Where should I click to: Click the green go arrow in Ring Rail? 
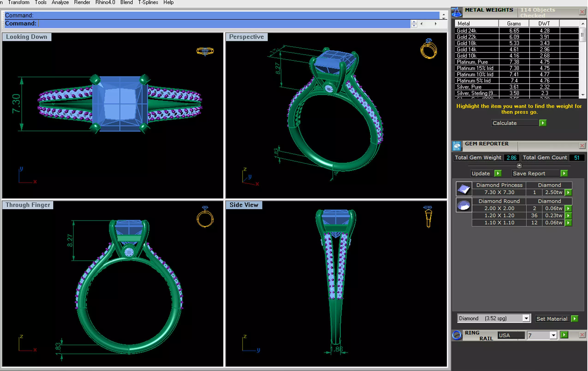coord(564,335)
